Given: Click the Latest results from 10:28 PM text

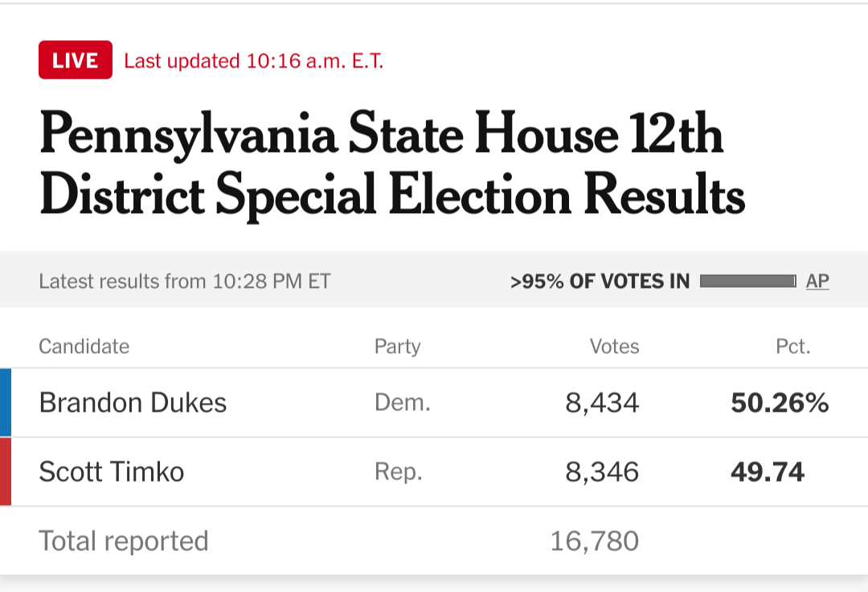Looking at the screenshot, I should [x=185, y=282].
